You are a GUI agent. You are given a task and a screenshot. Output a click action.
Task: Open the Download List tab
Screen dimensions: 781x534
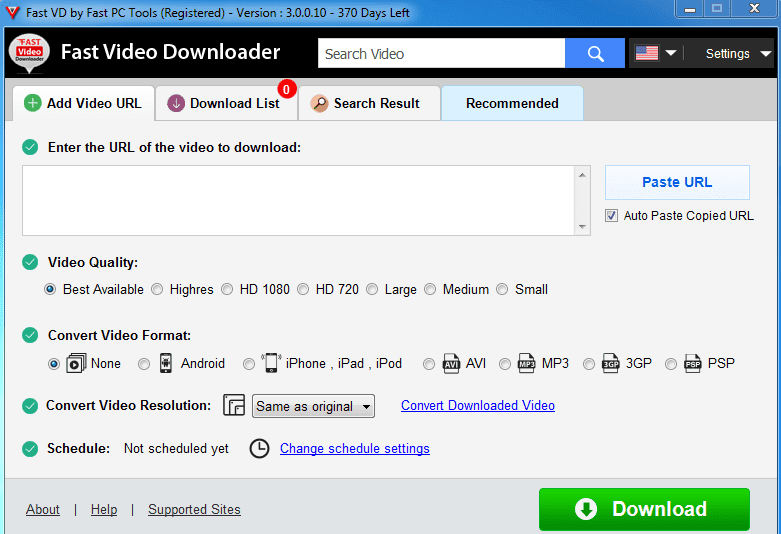pos(227,103)
